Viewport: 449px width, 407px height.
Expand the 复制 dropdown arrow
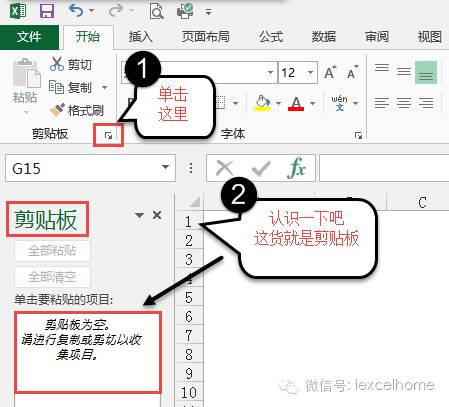pyautogui.click(x=105, y=88)
